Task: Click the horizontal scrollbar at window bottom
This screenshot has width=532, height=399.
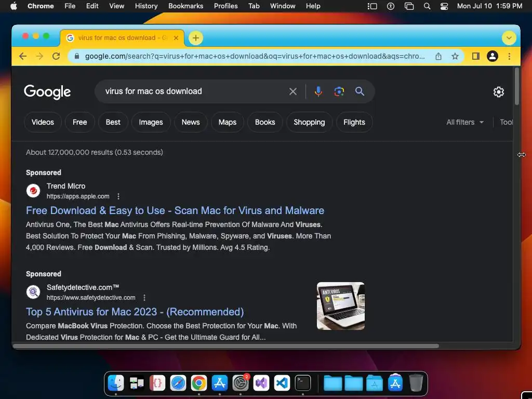Action: click(226, 346)
